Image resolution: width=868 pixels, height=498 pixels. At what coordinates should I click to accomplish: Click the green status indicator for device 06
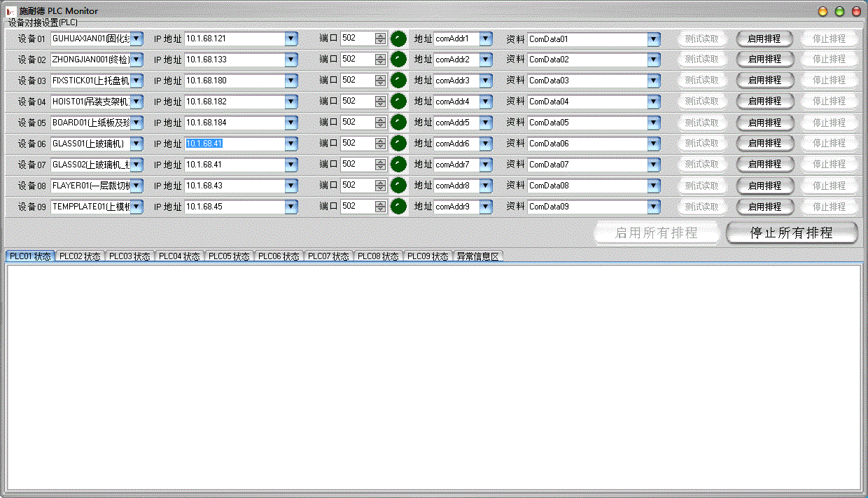(398, 144)
